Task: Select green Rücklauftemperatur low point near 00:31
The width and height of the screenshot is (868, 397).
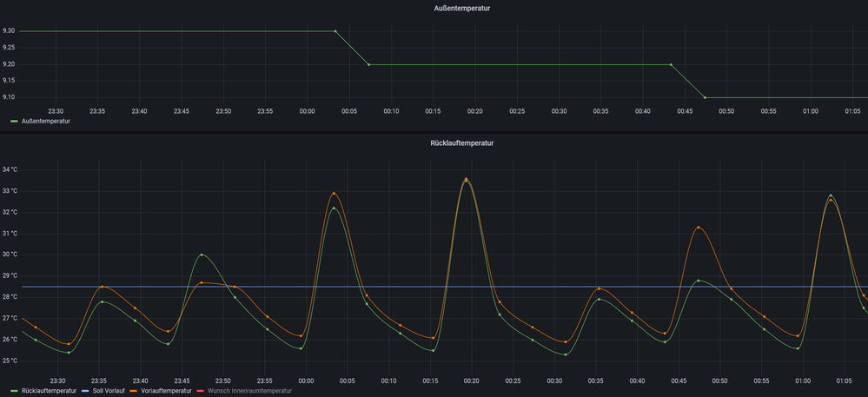Action: (565, 354)
